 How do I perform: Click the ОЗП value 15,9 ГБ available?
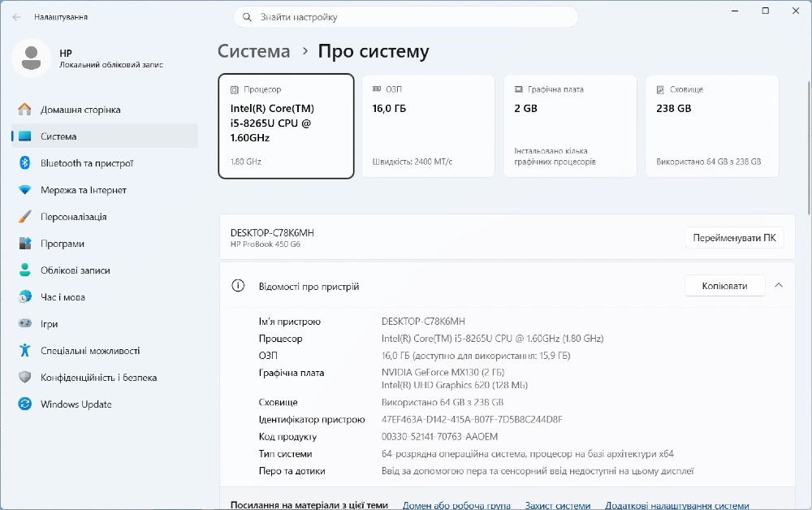click(x=475, y=356)
